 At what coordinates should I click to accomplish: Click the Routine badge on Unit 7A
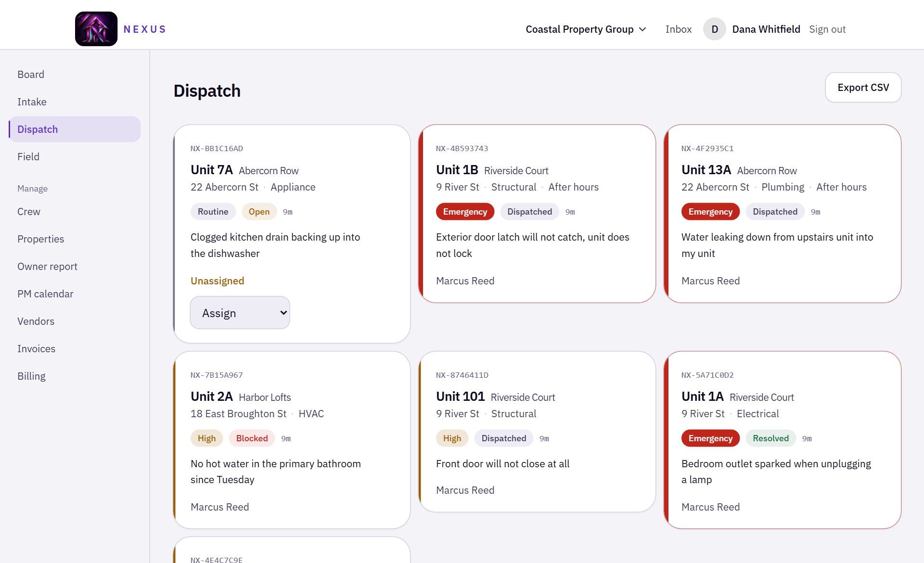[x=213, y=212]
